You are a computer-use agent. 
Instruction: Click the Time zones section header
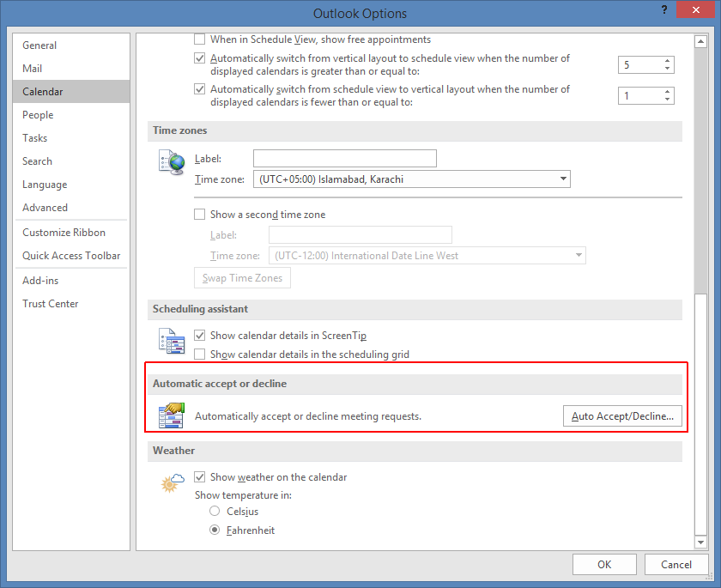[x=415, y=130]
